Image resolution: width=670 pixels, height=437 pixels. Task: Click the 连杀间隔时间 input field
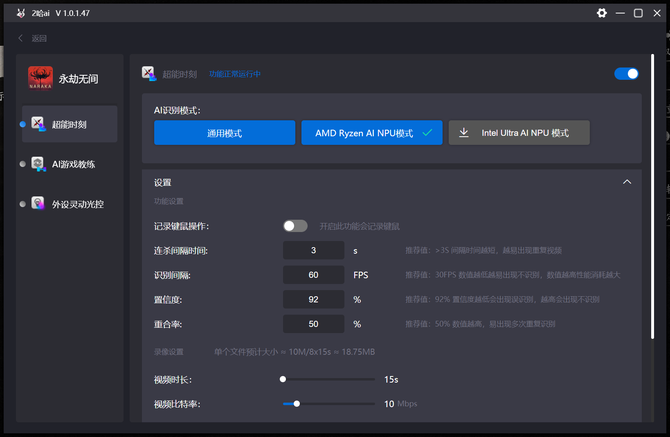(x=313, y=250)
